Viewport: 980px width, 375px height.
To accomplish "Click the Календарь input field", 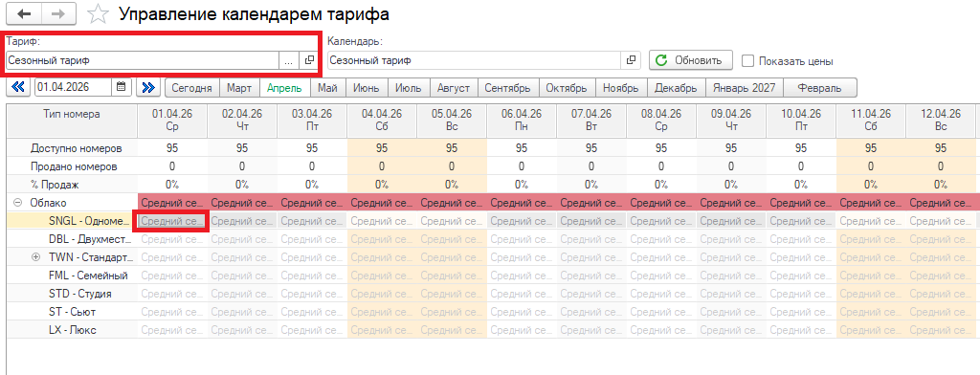I will pos(474,60).
